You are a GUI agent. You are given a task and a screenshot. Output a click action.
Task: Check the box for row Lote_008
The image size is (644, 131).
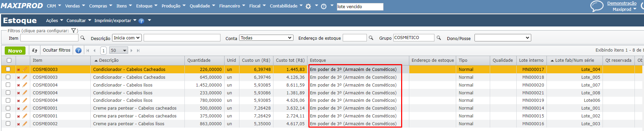click(8, 92)
